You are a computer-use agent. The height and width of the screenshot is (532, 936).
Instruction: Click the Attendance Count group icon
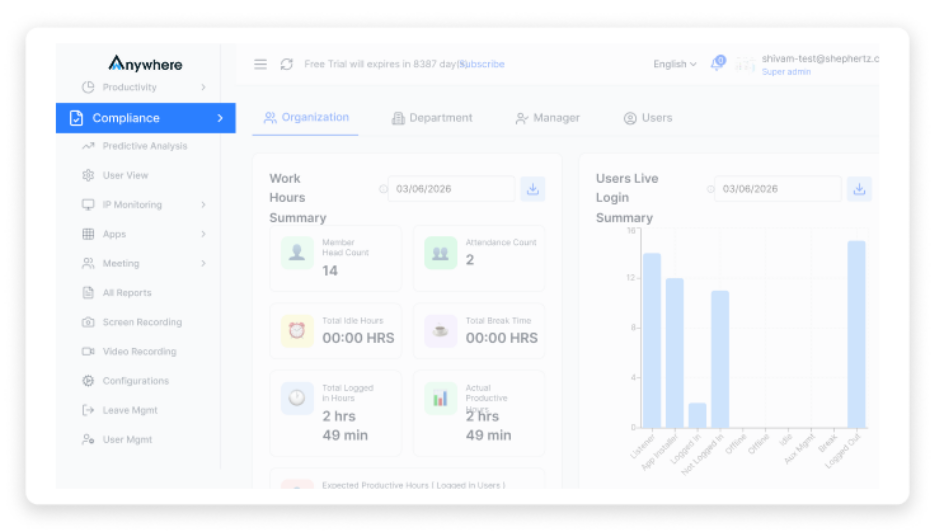440,253
